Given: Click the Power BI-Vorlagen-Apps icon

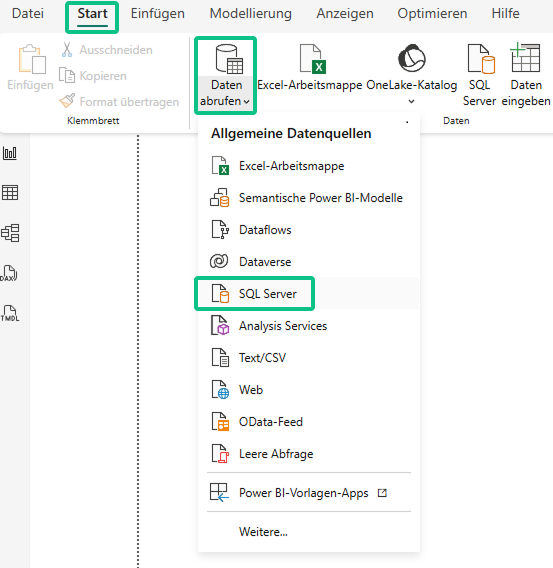Looking at the screenshot, I should coord(219,493).
